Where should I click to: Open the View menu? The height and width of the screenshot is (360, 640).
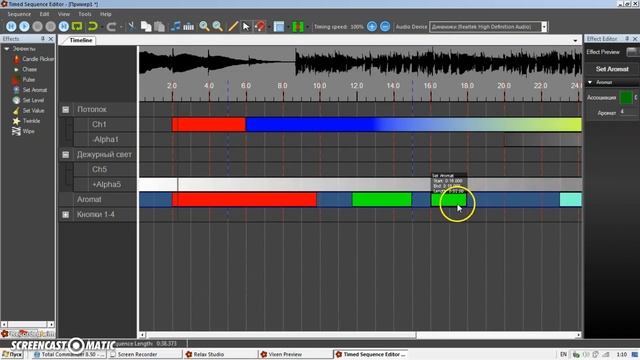coord(64,14)
